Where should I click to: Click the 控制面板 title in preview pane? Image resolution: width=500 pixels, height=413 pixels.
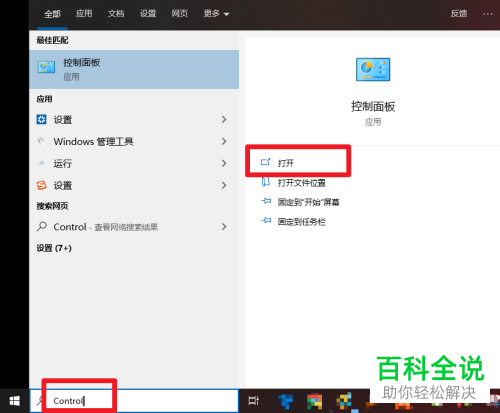[373, 107]
